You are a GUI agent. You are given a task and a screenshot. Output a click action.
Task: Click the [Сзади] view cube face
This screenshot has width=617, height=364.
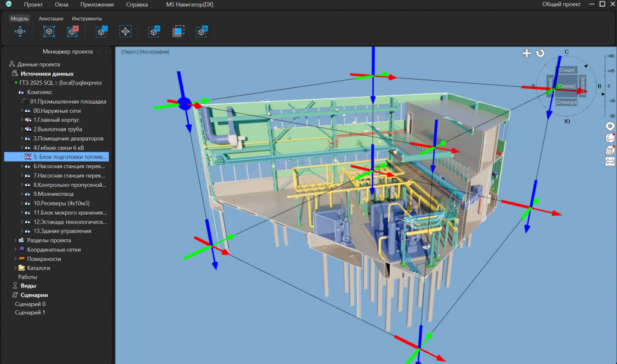(x=566, y=70)
